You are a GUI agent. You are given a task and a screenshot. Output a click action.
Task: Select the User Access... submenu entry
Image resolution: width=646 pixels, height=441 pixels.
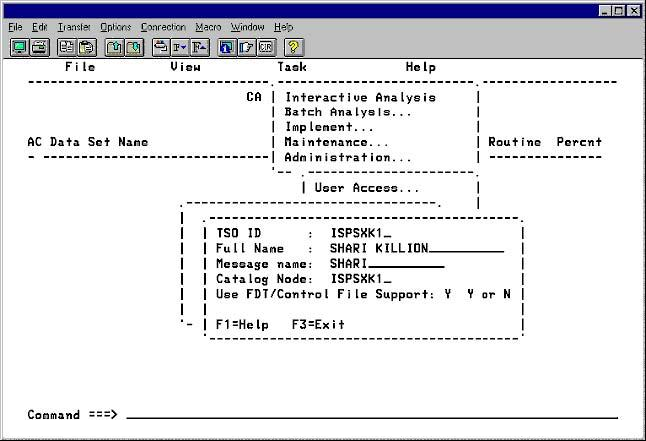[x=367, y=188]
